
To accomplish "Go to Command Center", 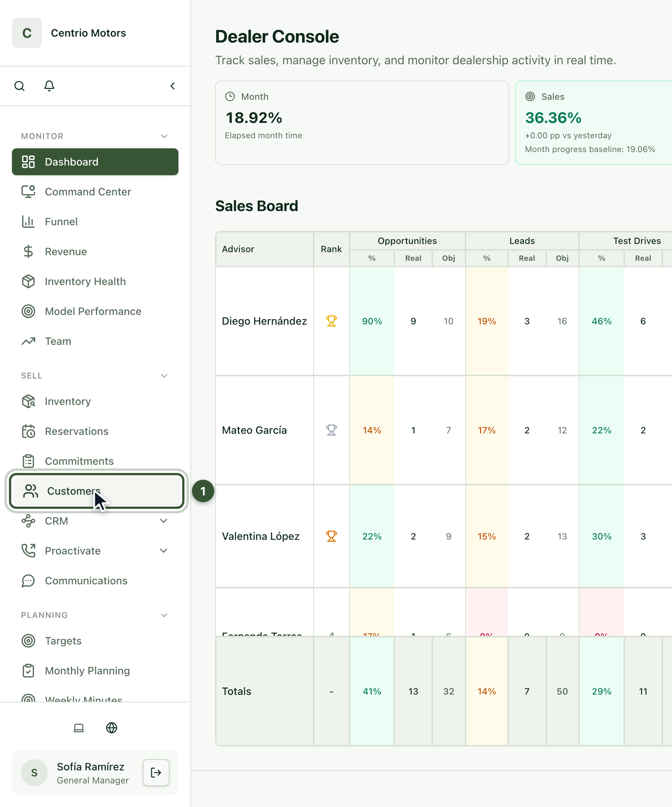I will point(95,192).
